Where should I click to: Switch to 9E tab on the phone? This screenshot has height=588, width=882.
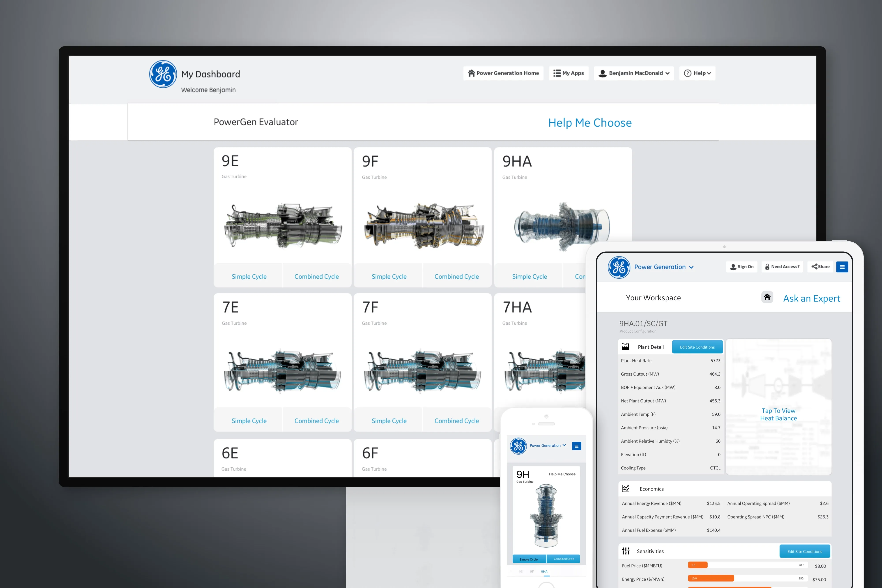pyautogui.click(x=521, y=571)
